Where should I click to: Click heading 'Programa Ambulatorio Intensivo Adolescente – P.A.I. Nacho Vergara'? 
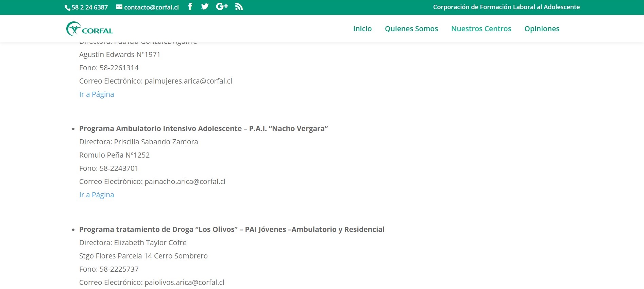(203, 129)
